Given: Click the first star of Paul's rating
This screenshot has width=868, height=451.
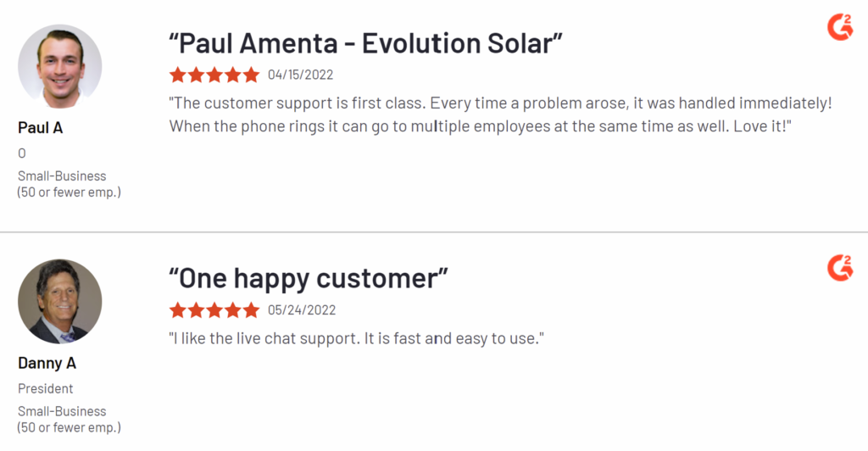Looking at the screenshot, I should (178, 75).
